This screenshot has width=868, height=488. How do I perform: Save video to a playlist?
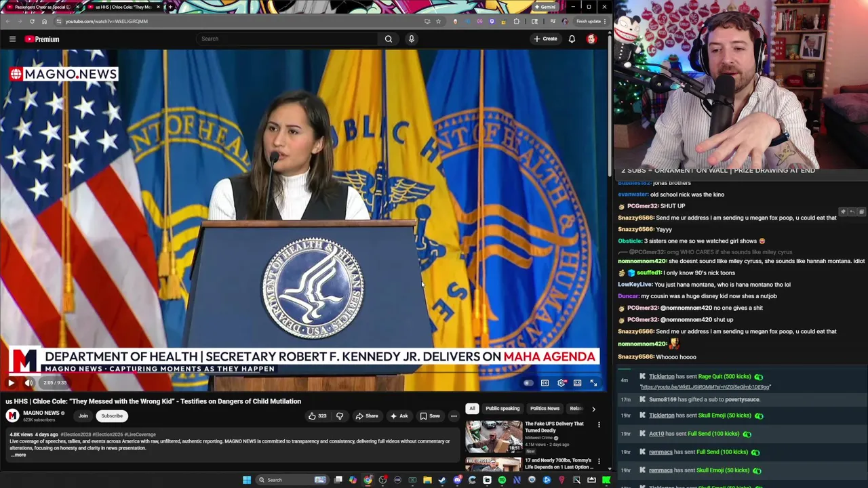[x=430, y=416]
